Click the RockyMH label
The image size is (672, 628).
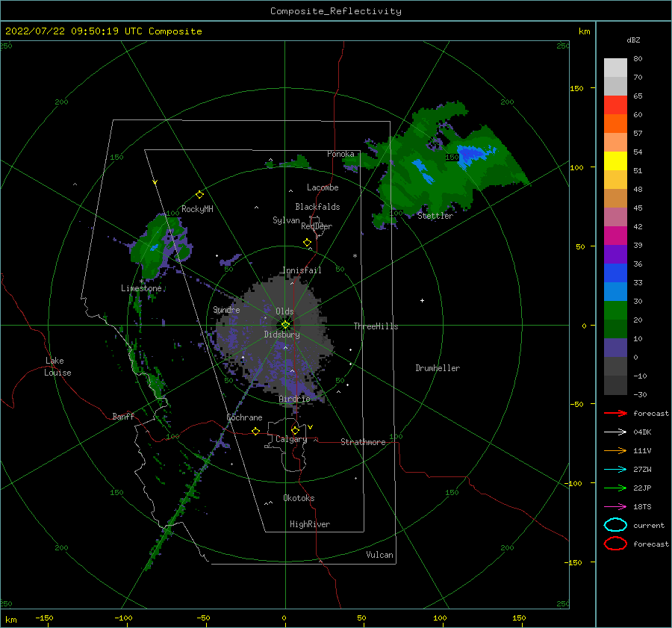tap(197, 209)
